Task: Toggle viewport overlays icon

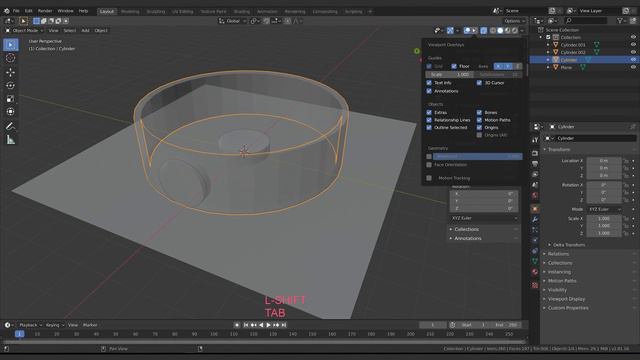Action: pyautogui.click(x=467, y=31)
